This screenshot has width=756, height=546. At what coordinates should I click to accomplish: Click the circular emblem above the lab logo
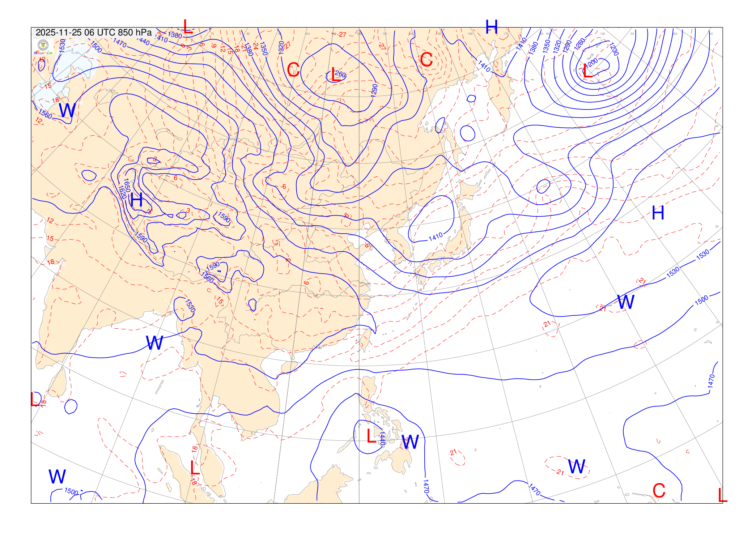[43, 45]
